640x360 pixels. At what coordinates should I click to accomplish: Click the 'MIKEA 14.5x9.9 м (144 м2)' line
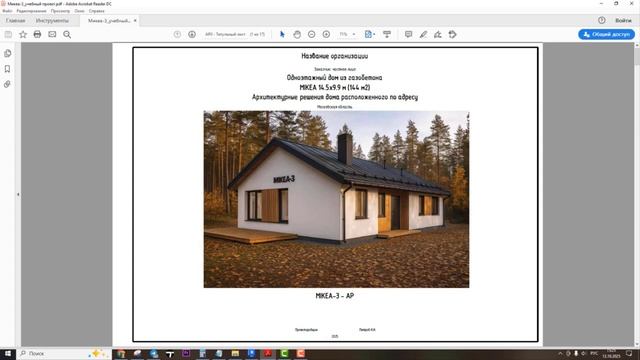[x=335, y=87]
